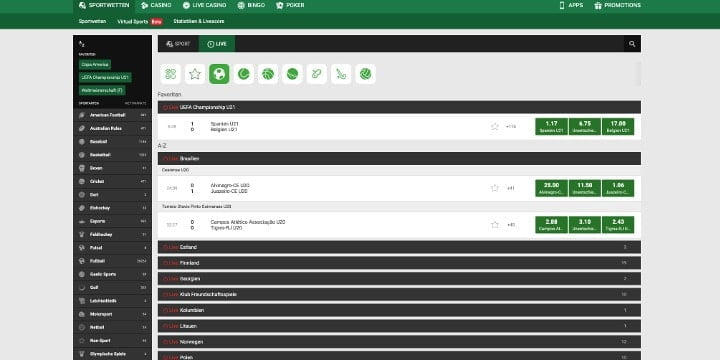The height and width of the screenshot is (360, 720).
Task: Select the tennis ball sport filter icon
Action: click(x=243, y=74)
